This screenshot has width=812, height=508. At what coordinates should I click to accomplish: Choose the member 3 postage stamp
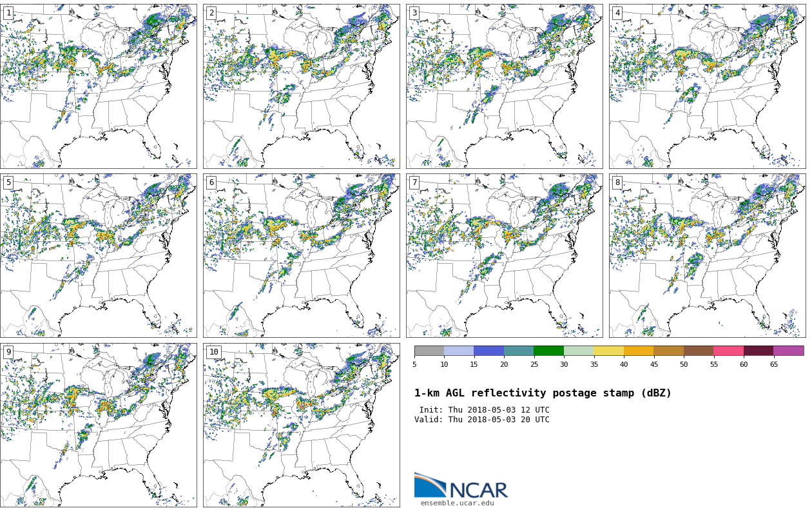(x=505, y=86)
